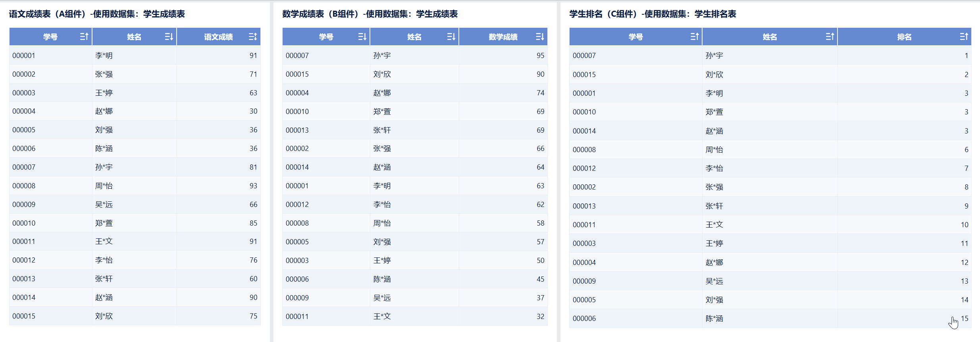
Task: Click score 63 for 王*婷 in 语文成绩表
Action: point(253,93)
